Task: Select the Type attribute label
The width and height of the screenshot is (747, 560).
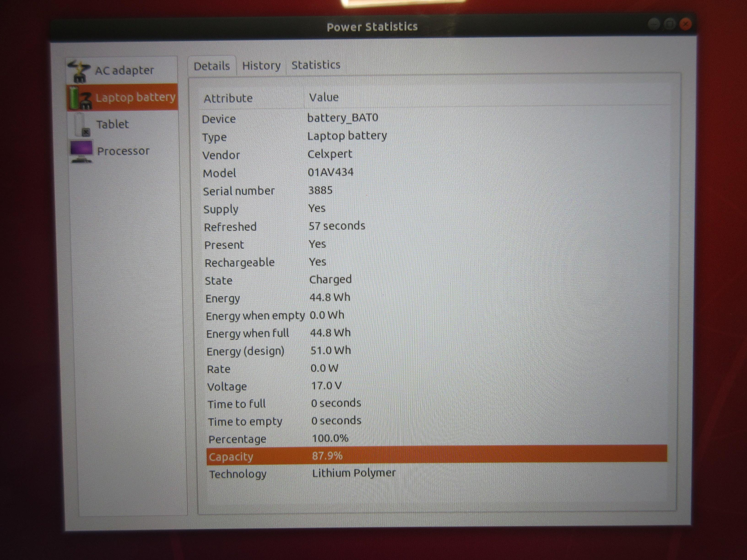Action: pos(214,137)
